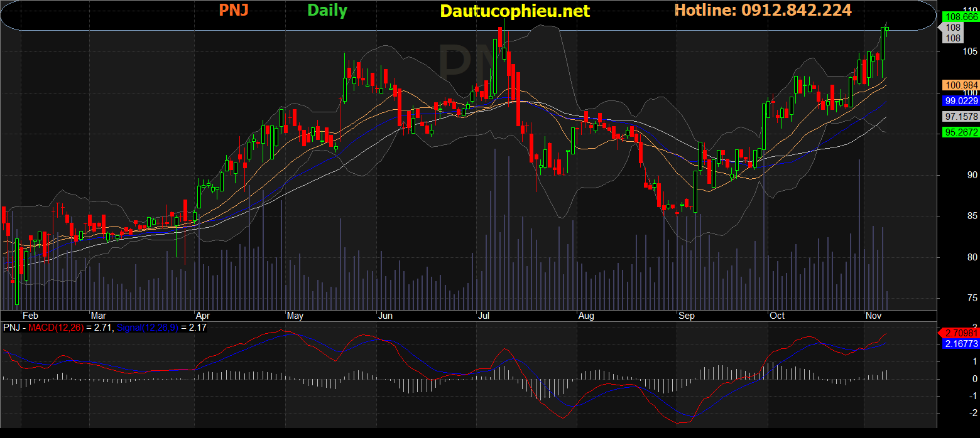Click the Nov label on the time axis

(873, 316)
